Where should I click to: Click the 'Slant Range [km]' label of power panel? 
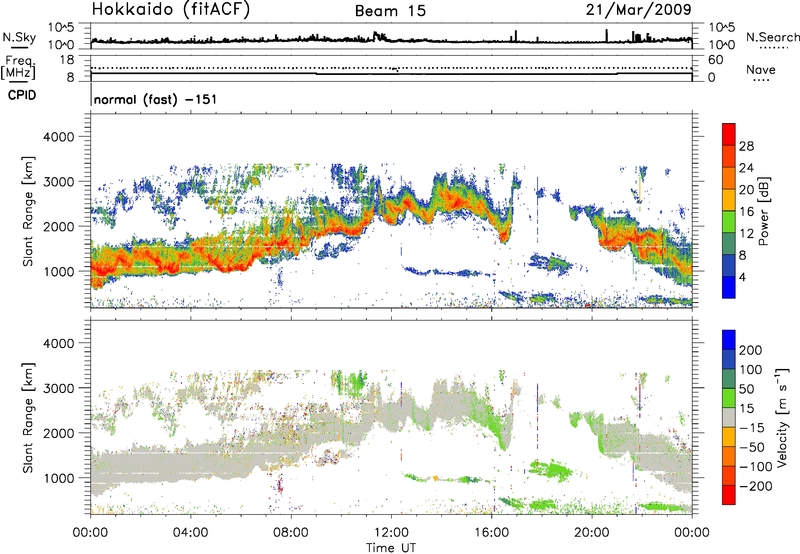tap(28, 211)
